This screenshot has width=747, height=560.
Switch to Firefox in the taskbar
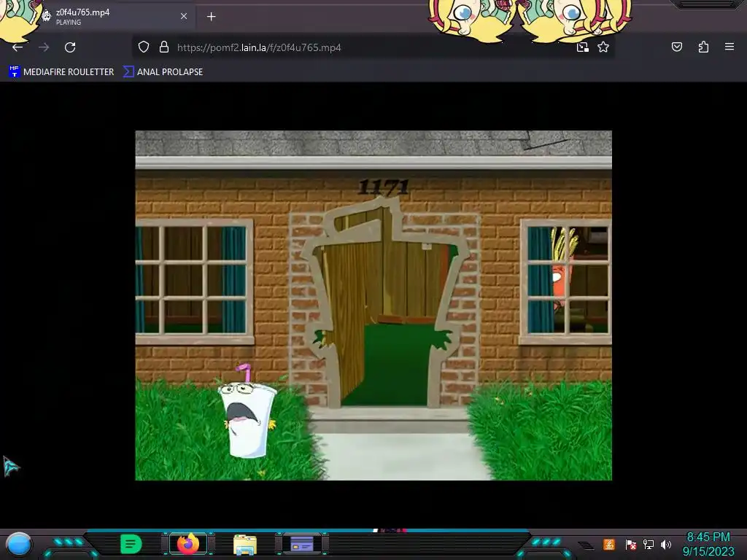[188, 544]
